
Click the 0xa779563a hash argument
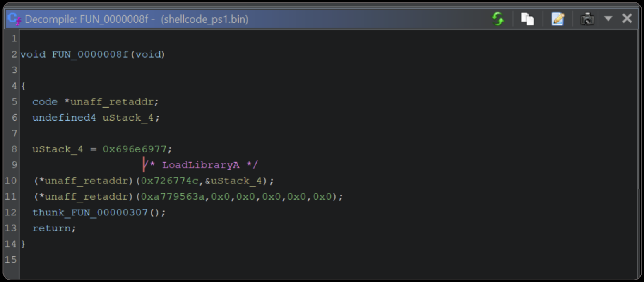[173, 197]
